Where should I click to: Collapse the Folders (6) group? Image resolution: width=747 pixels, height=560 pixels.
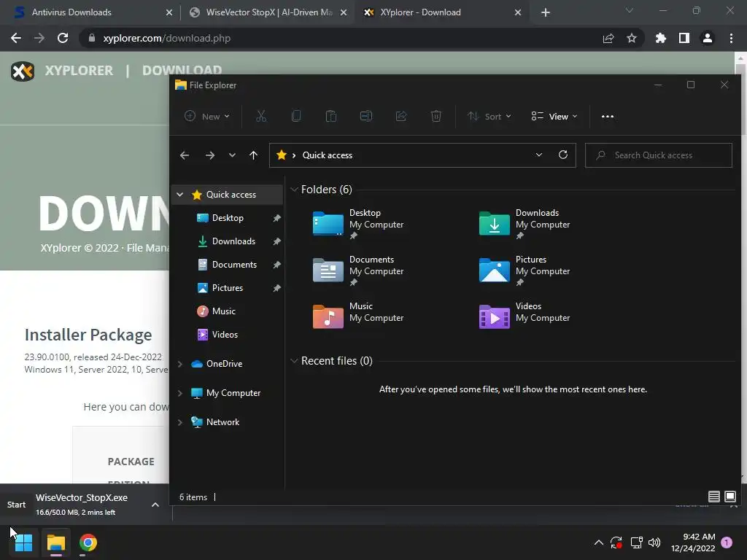(295, 190)
